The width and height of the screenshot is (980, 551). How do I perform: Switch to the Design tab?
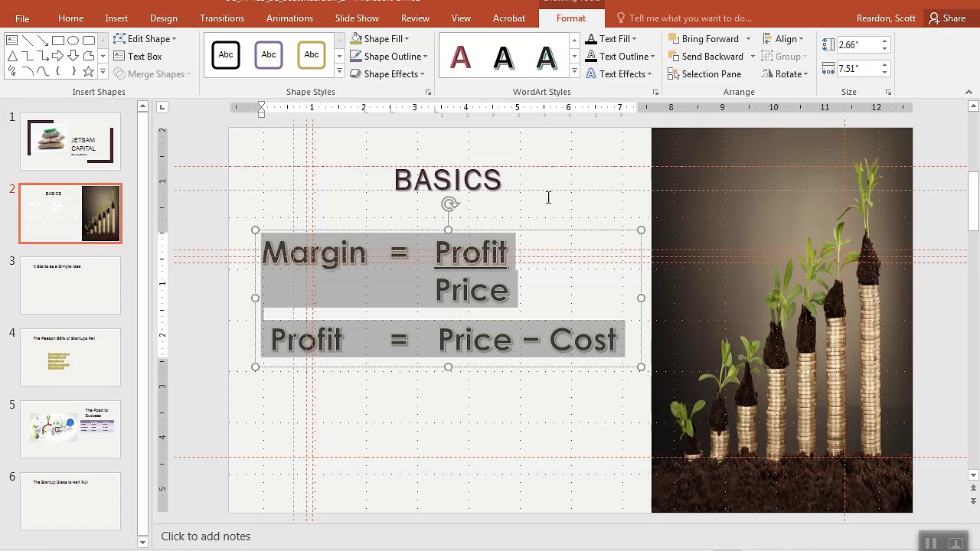tap(163, 18)
